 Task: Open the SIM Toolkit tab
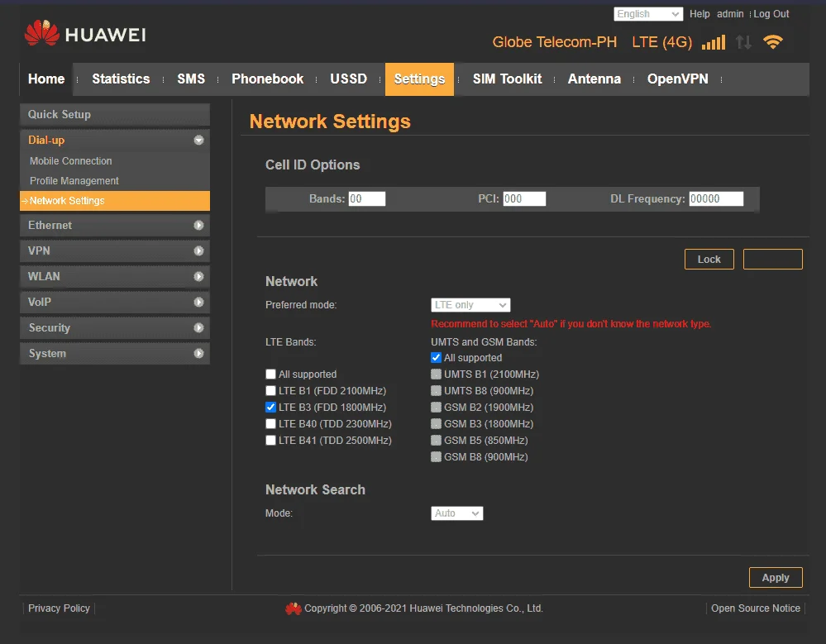[507, 79]
